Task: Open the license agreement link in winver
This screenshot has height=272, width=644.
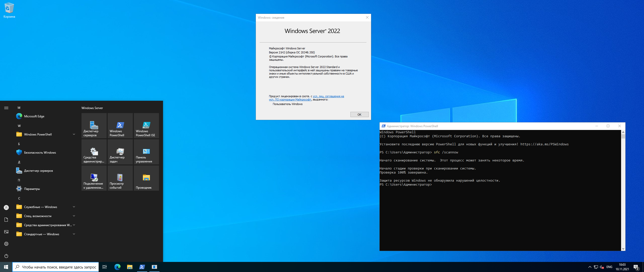Action: (x=306, y=98)
